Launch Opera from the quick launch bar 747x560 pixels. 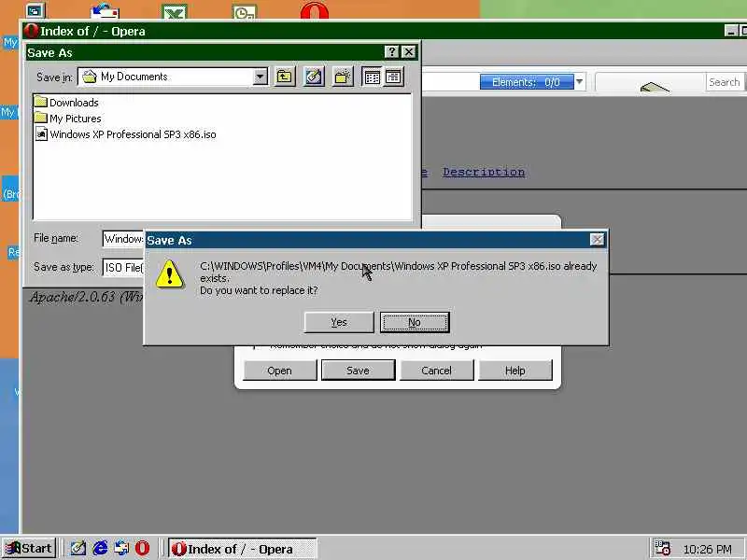click(x=142, y=549)
